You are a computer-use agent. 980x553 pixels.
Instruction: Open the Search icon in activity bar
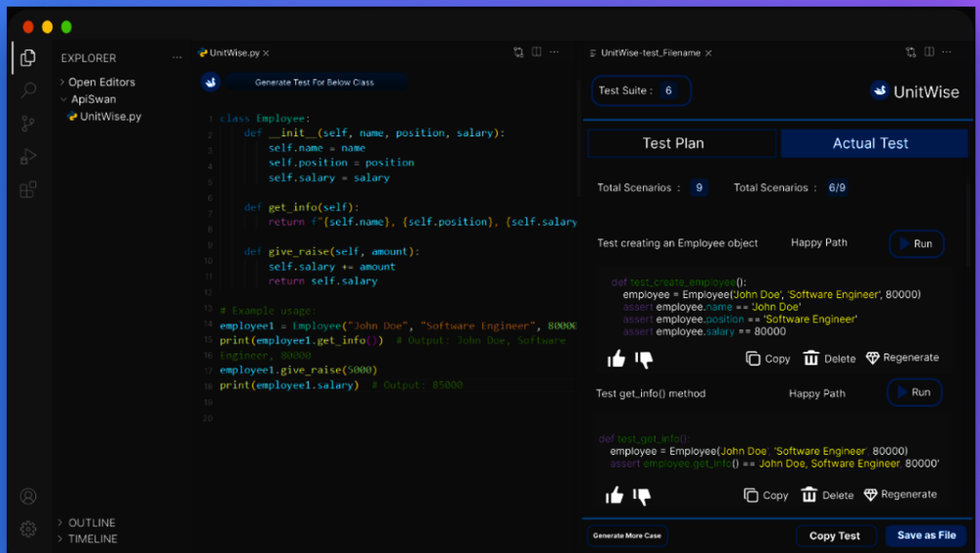28,90
